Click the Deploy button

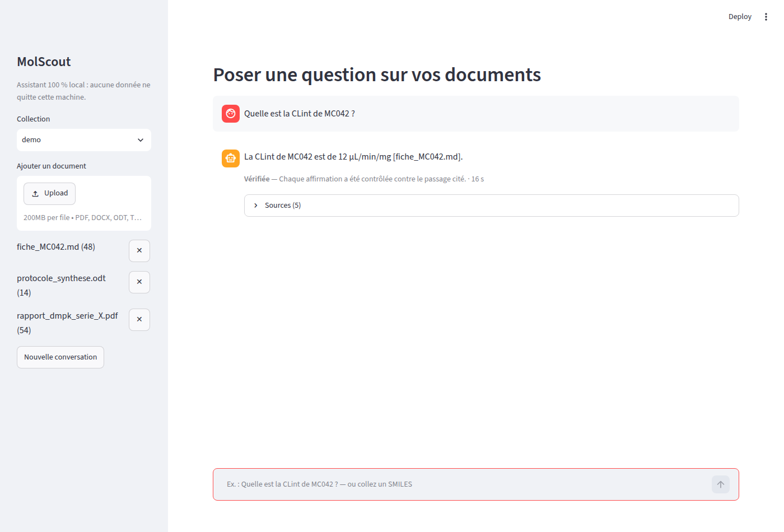coord(740,17)
